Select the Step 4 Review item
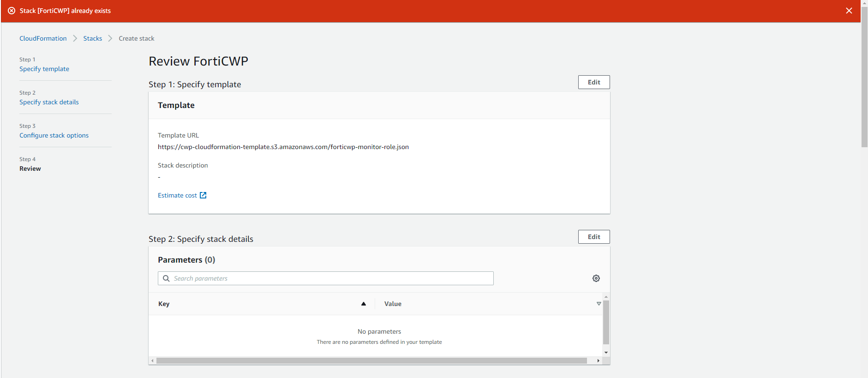This screenshot has height=378, width=868. 30,168
